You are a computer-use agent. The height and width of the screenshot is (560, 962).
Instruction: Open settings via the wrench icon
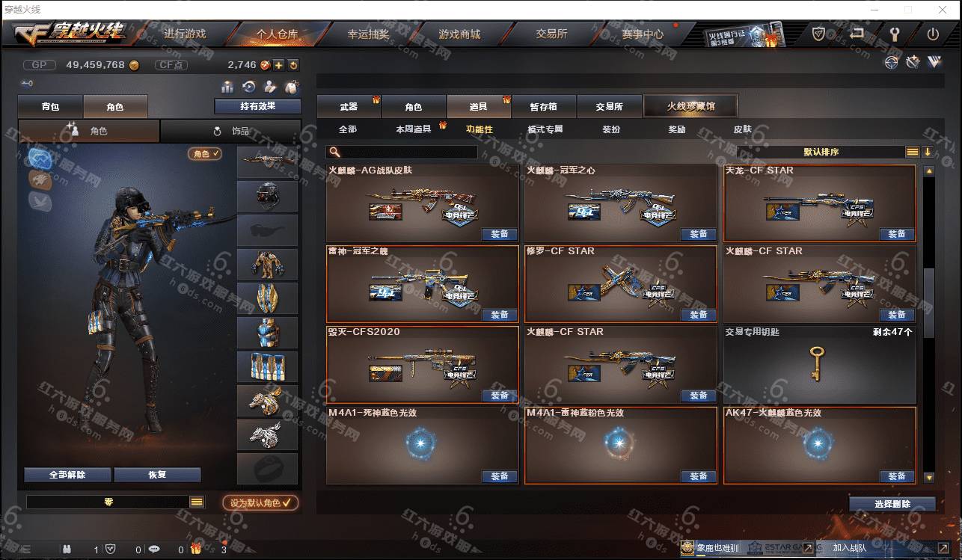click(x=894, y=34)
